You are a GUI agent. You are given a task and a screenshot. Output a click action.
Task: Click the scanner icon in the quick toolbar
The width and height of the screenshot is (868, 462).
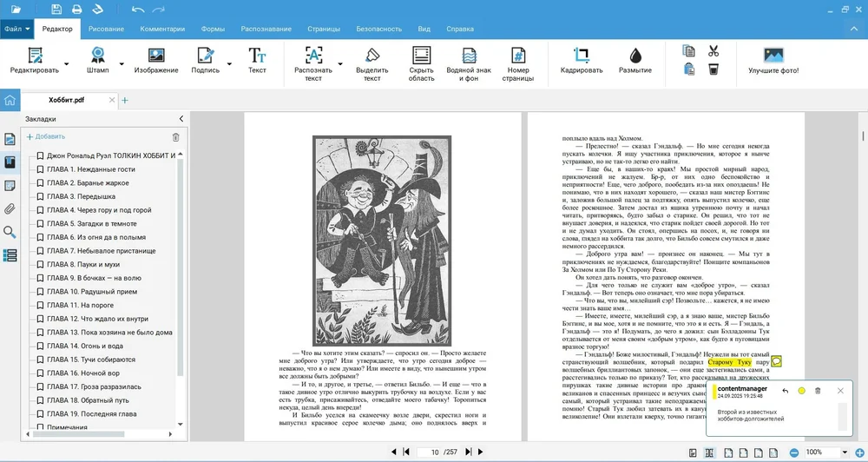coord(97,9)
